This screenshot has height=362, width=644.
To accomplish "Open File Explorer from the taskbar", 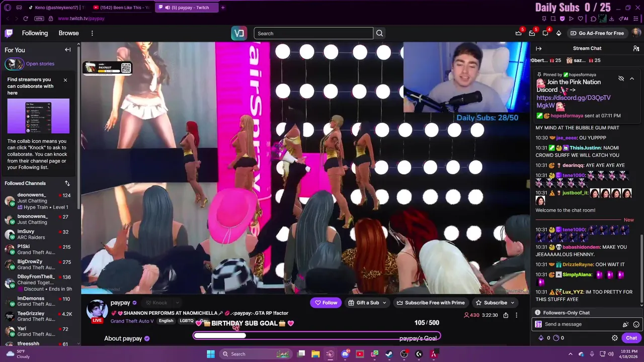I will click(x=315, y=354).
